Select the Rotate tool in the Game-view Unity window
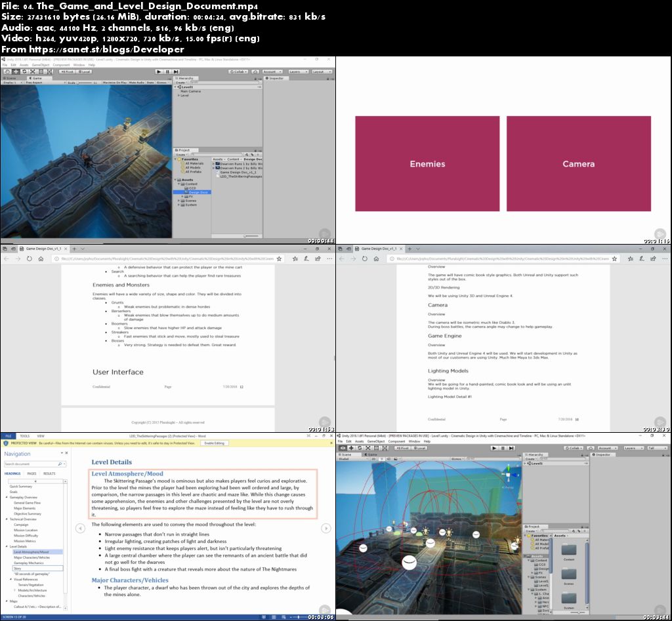This screenshot has height=621, width=672. coord(24,71)
